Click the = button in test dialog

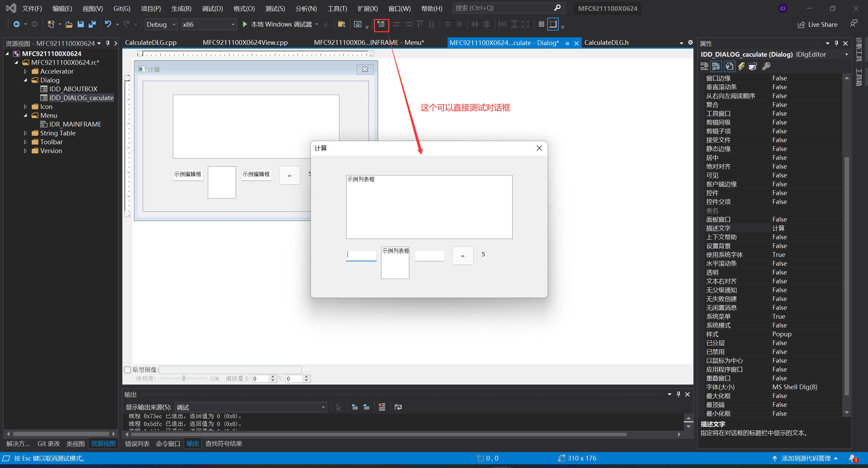click(x=462, y=256)
